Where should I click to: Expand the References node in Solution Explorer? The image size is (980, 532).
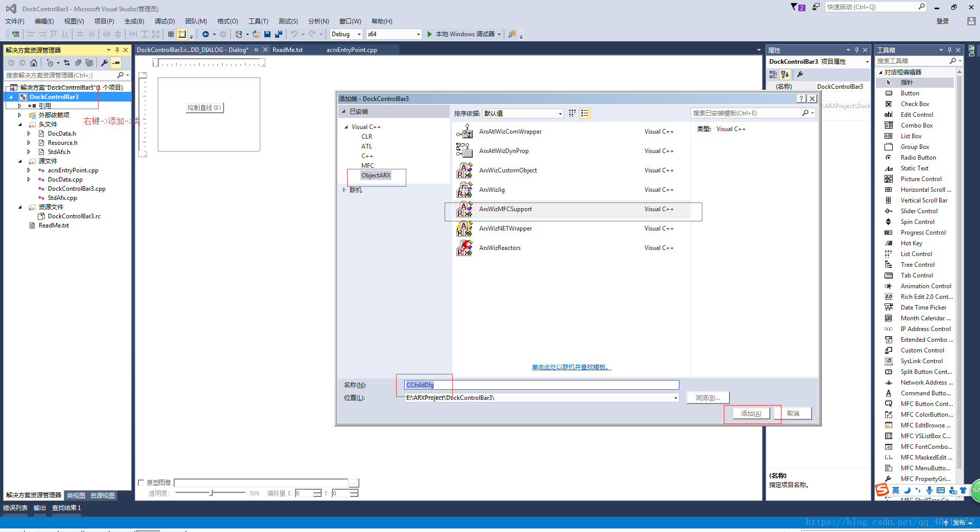[19, 106]
